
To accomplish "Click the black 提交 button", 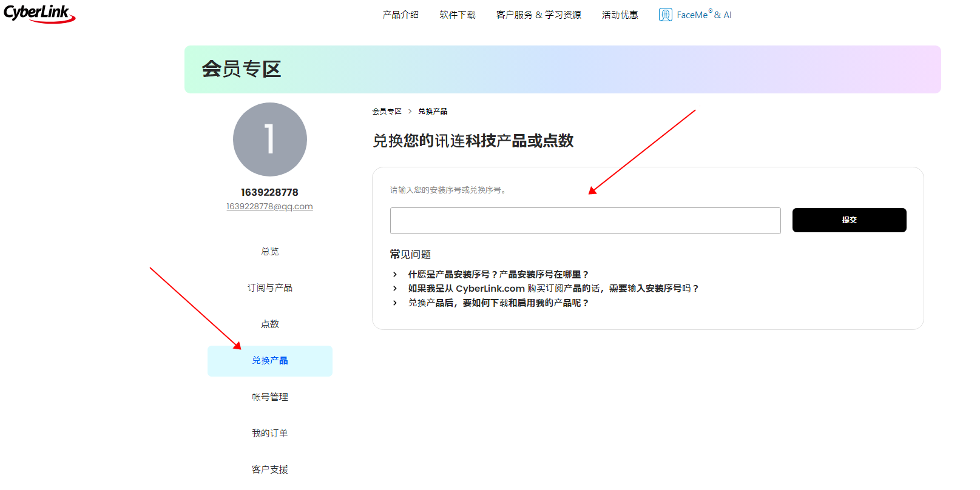I will (849, 220).
